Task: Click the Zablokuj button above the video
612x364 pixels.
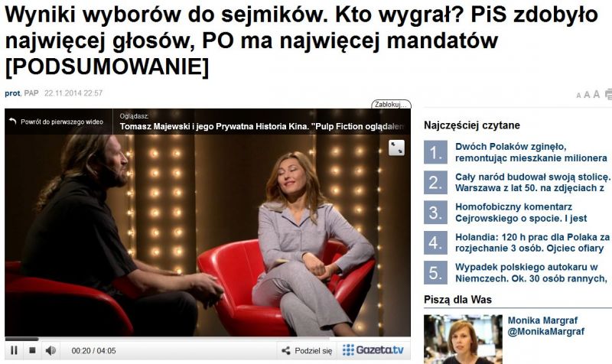Action: point(391,104)
